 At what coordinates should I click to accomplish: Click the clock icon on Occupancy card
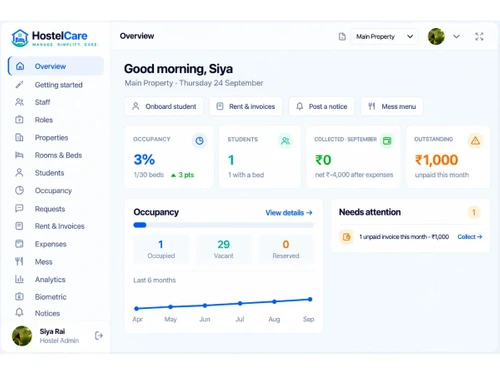199,141
